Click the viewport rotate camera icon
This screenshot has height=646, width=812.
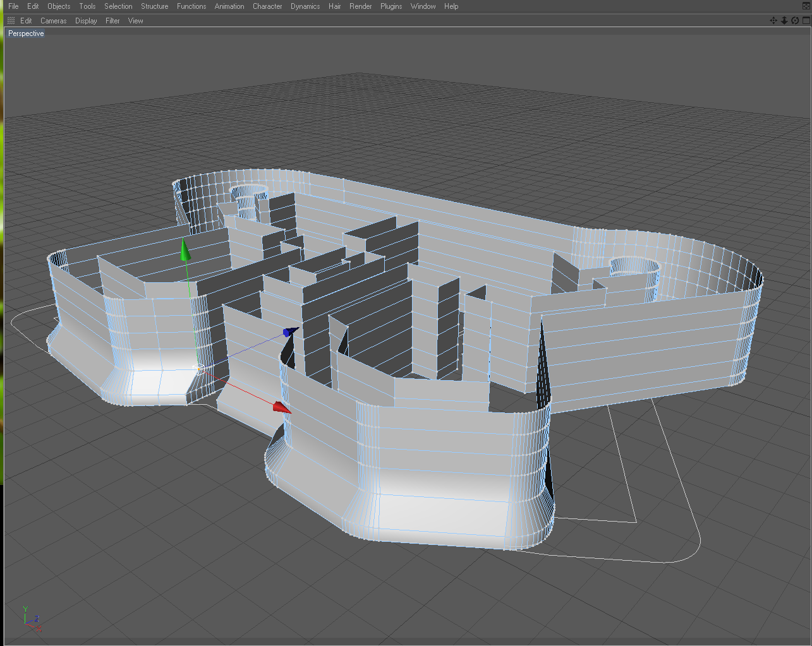(x=795, y=20)
